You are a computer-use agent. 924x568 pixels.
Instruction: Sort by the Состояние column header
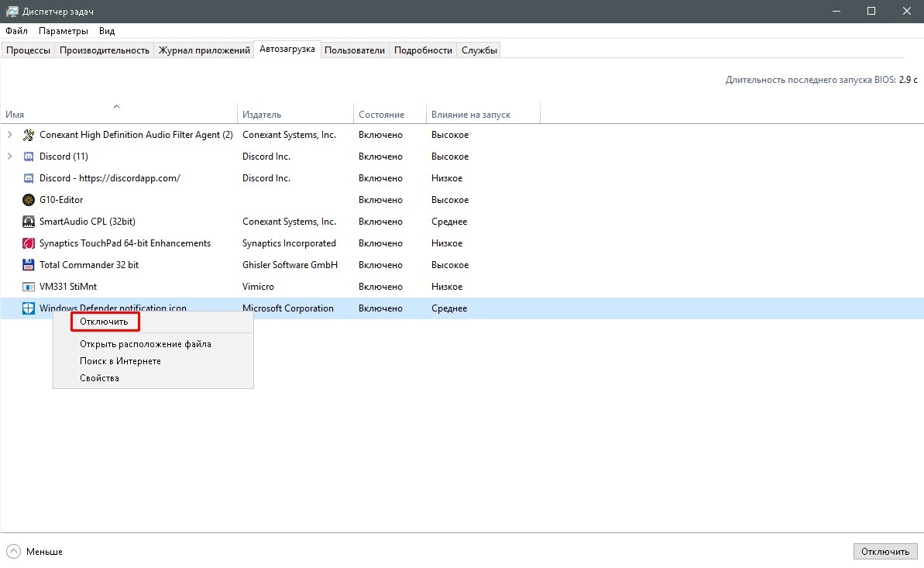tap(390, 115)
